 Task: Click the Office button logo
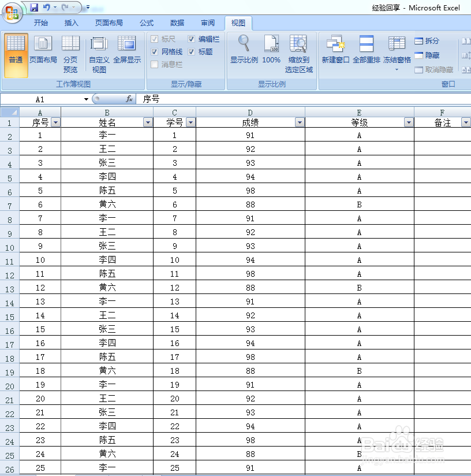point(12,13)
